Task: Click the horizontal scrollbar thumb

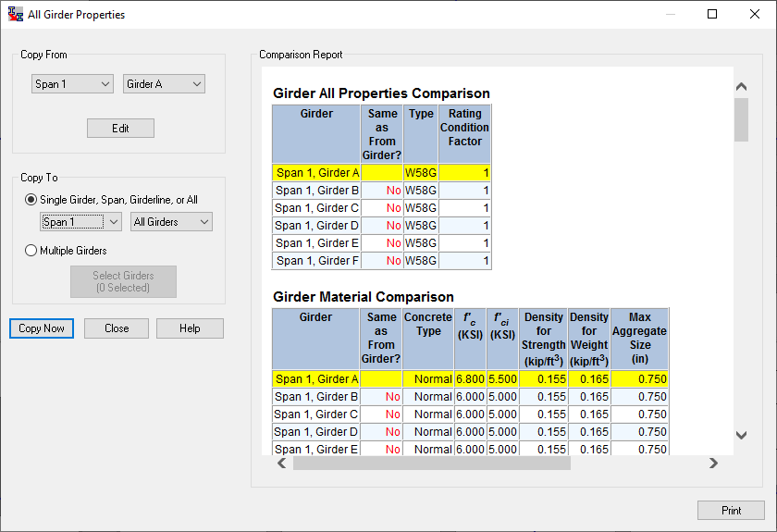Action: tap(431, 464)
